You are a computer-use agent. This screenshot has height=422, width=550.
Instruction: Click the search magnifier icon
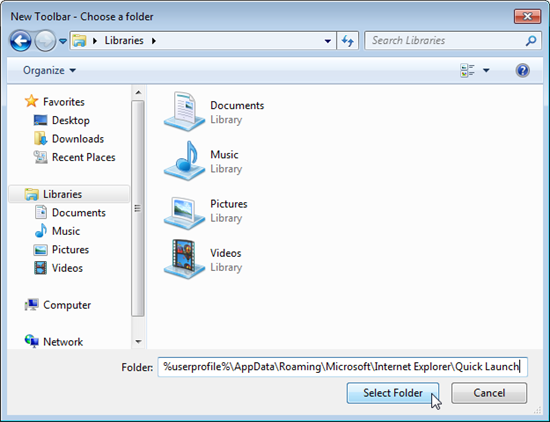[531, 41]
